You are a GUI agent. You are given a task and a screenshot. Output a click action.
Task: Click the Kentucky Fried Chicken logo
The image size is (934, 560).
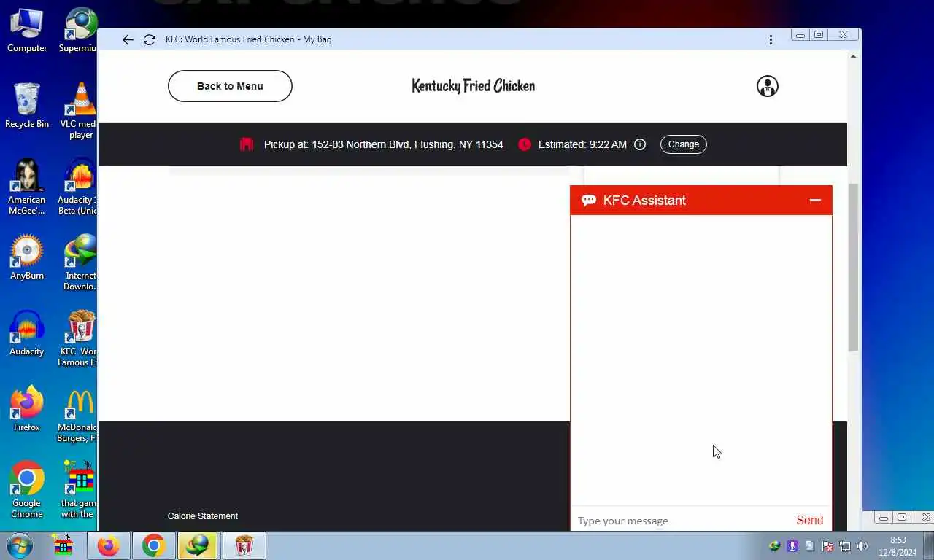click(x=474, y=86)
